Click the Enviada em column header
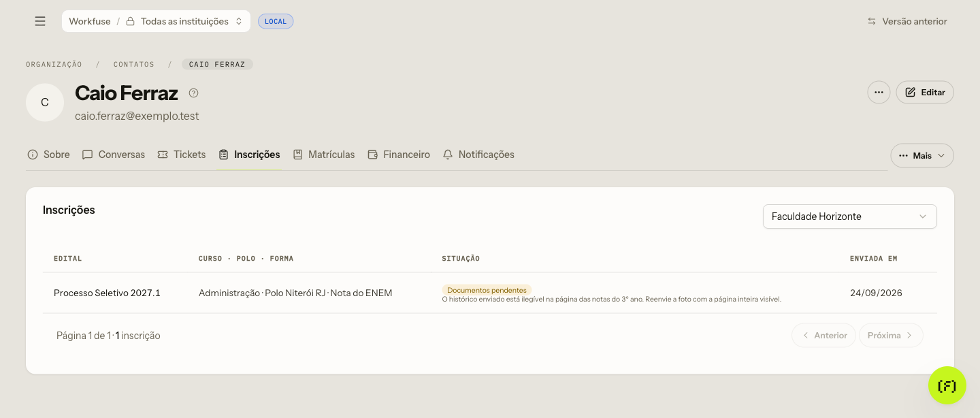This screenshot has width=980, height=418. point(874,259)
